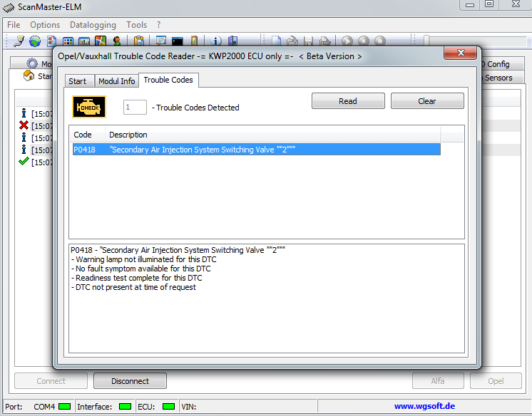
Task: Click the new blank document icon
Action: tap(276, 41)
